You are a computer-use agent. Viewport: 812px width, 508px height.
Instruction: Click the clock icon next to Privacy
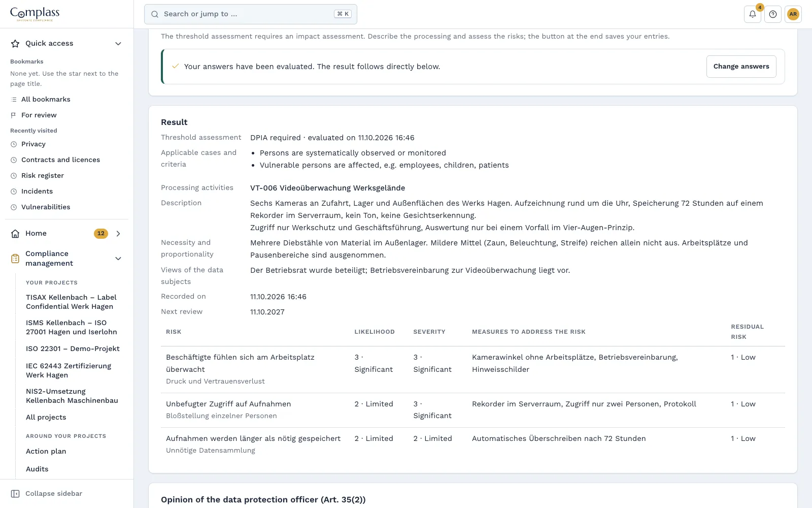tap(14, 144)
